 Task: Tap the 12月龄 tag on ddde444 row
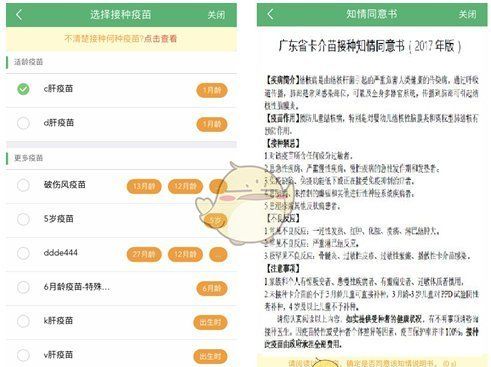185,255
